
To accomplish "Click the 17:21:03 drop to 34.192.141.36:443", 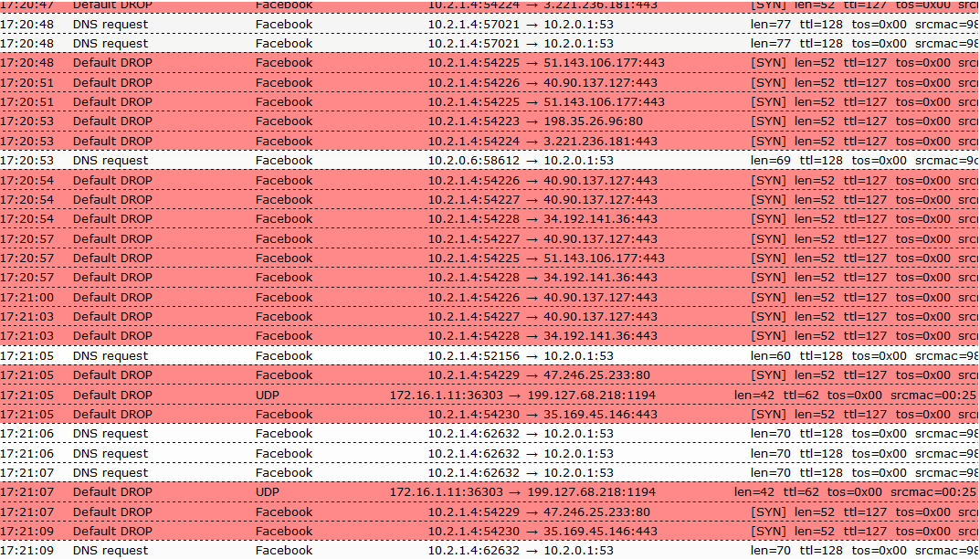I will [490, 336].
